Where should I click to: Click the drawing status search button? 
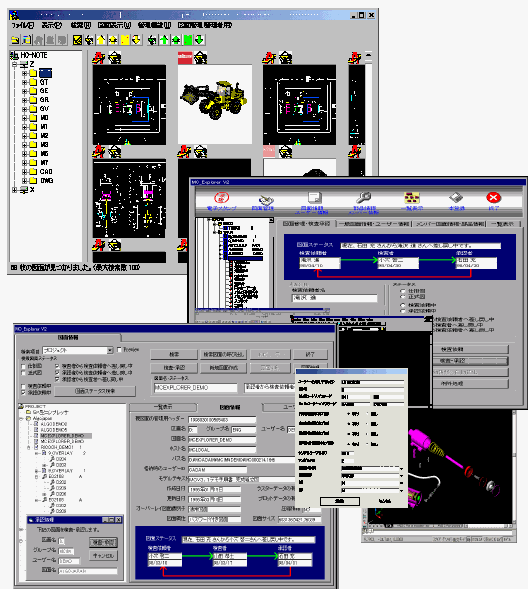95,391
